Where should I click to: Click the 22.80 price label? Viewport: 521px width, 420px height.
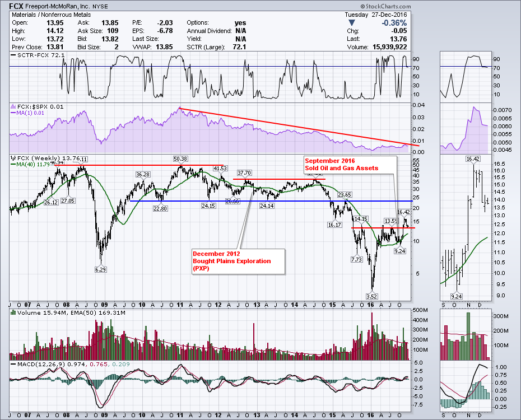pos(160,208)
